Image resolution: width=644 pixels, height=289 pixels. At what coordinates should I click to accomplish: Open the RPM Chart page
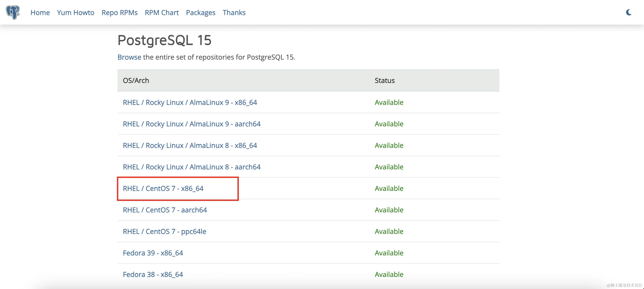pos(161,13)
